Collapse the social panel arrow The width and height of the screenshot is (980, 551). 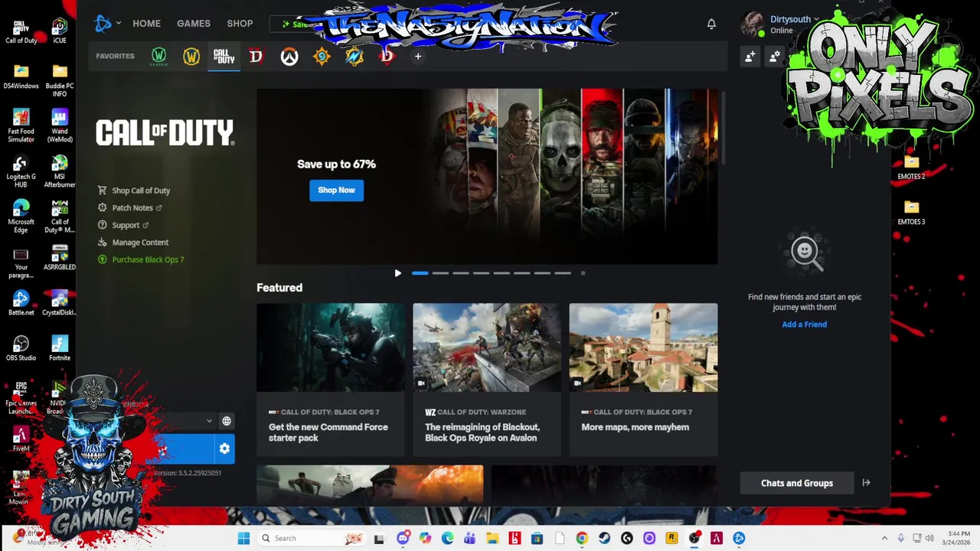(866, 483)
